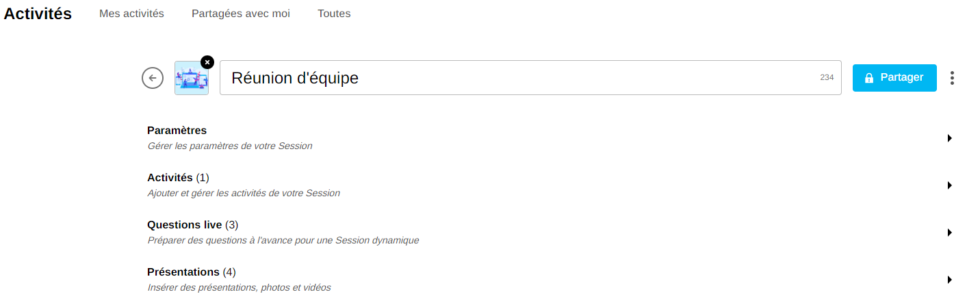Expand the Présentations section arrow

[x=949, y=280]
